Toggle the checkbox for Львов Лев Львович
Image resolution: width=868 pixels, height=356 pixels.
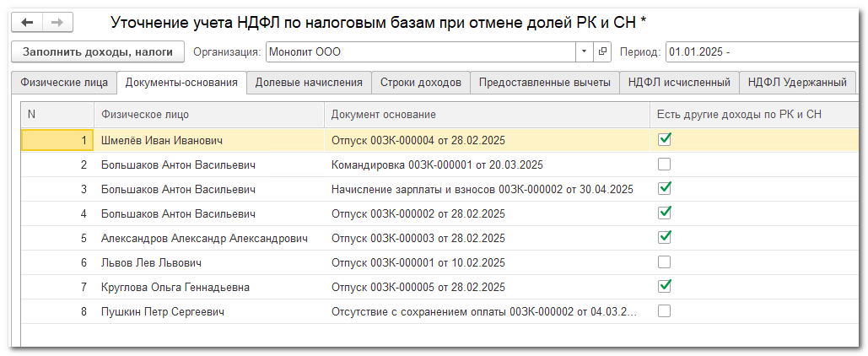click(665, 262)
